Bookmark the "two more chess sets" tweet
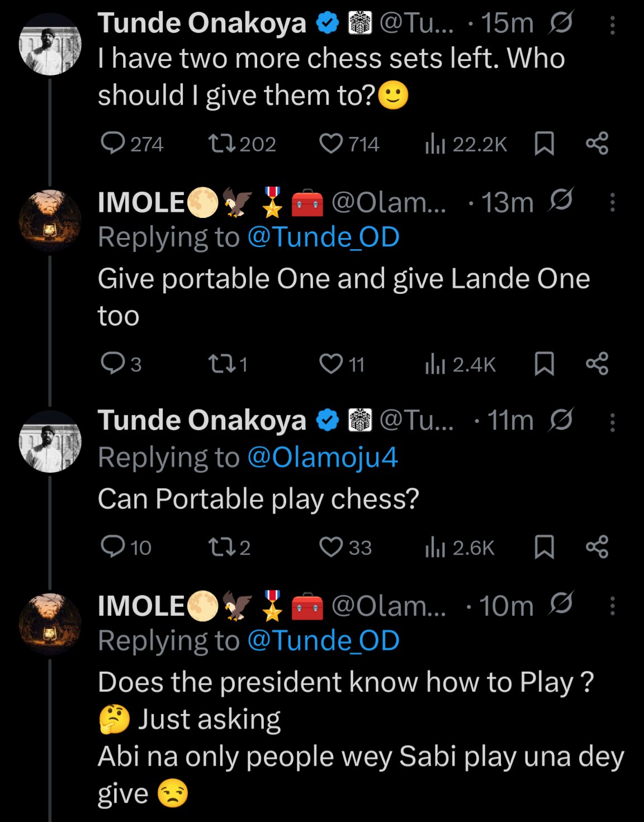 pos(544,144)
